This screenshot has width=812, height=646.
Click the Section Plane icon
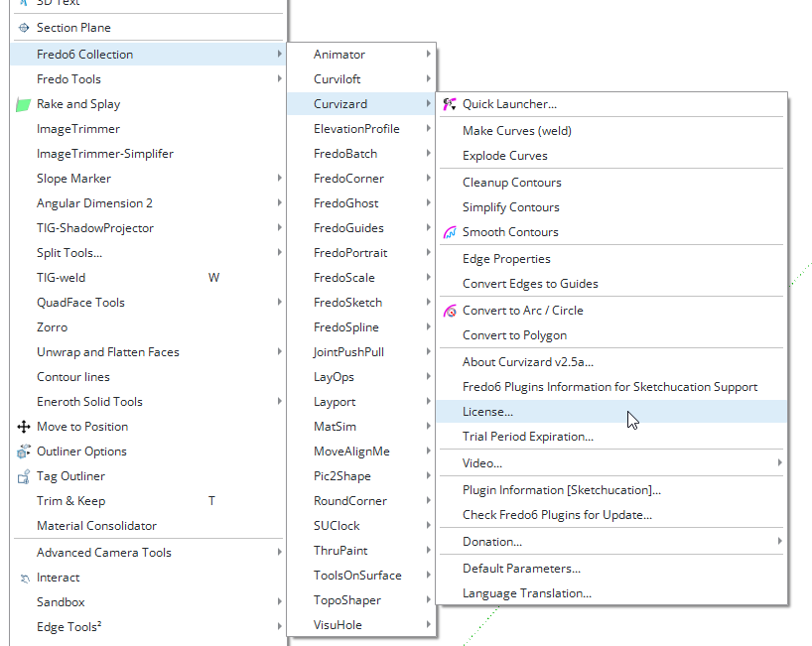point(24,28)
